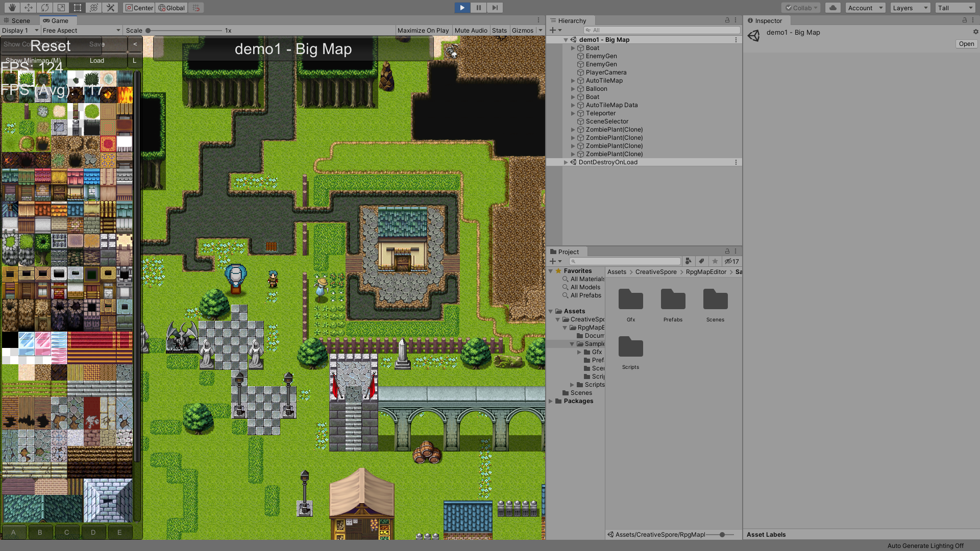Toggle Global handle rotation button
This screenshot has height=551, width=980.
(171, 8)
